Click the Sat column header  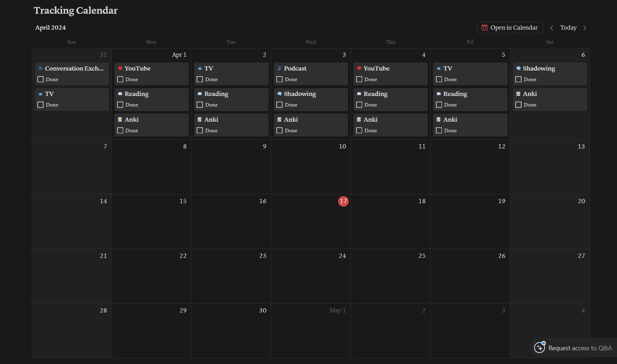pos(550,42)
